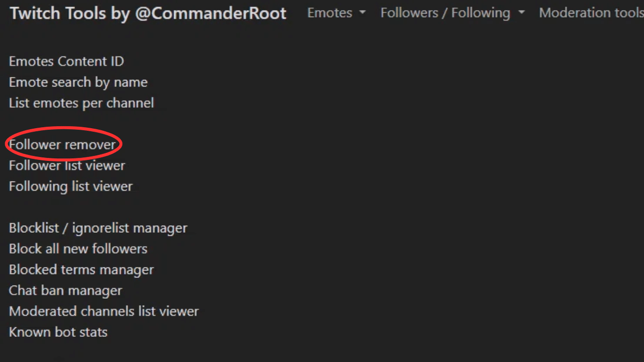Viewport: 644px width, 362px height.
Task: Open the Emotes Content ID page
Action: [x=66, y=61]
